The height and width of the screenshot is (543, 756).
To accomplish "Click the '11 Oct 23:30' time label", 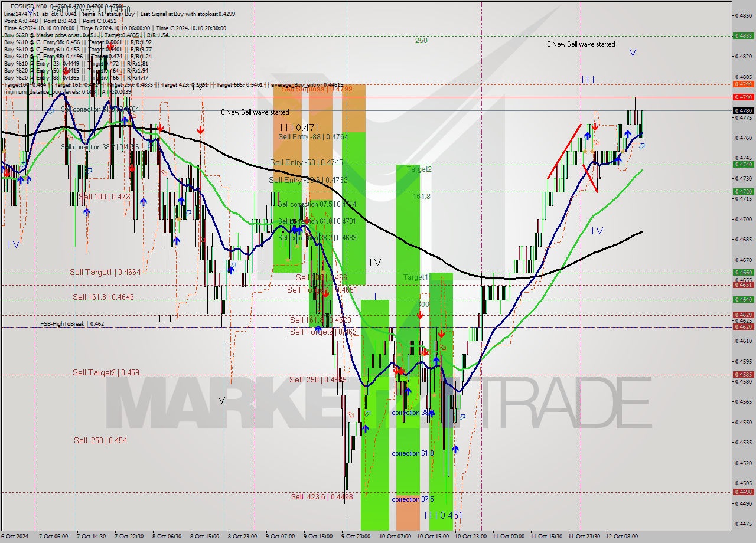I will click(584, 537).
